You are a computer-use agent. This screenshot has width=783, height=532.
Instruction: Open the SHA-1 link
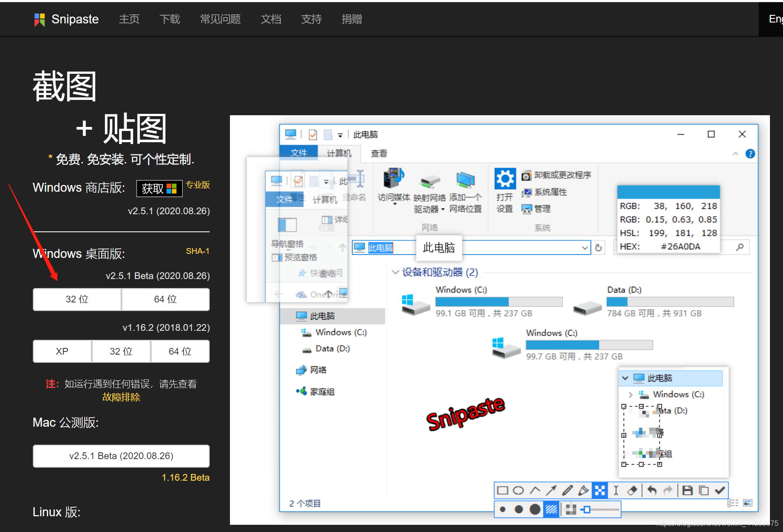(198, 251)
